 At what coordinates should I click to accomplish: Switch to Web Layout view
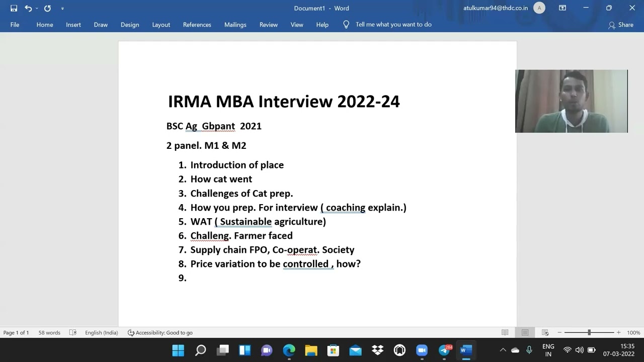[x=545, y=332]
